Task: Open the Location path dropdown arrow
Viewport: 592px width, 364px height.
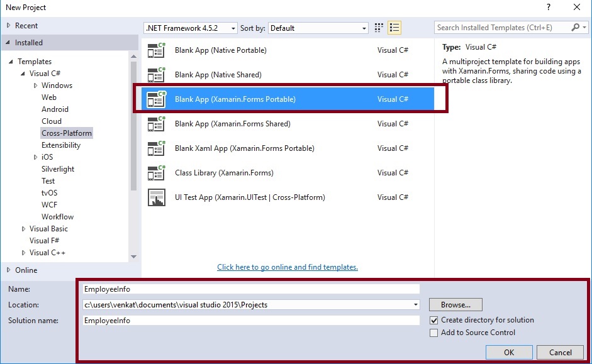Action: pos(415,305)
